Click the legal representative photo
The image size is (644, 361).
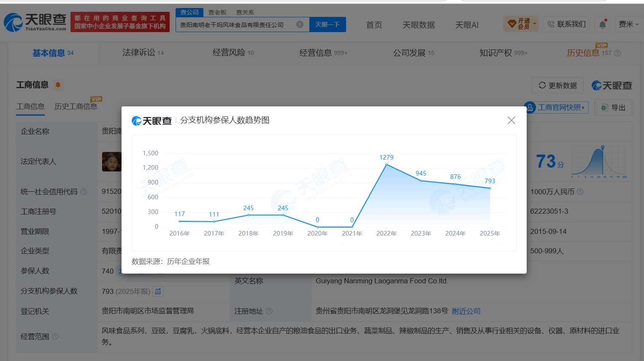pos(111,161)
